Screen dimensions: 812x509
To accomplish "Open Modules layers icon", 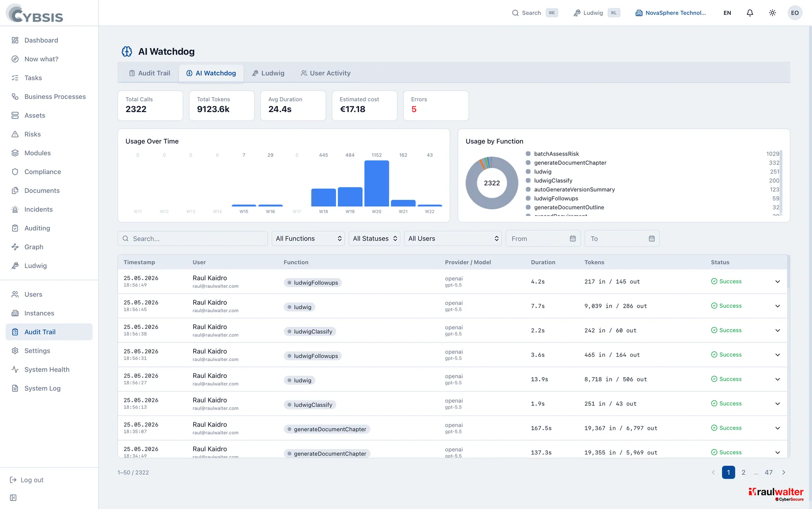I will 15,153.
